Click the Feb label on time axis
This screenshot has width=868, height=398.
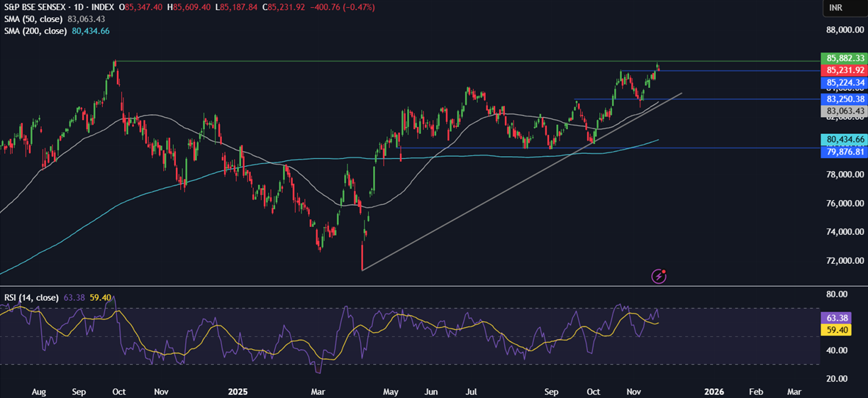click(x=756, y=392)
